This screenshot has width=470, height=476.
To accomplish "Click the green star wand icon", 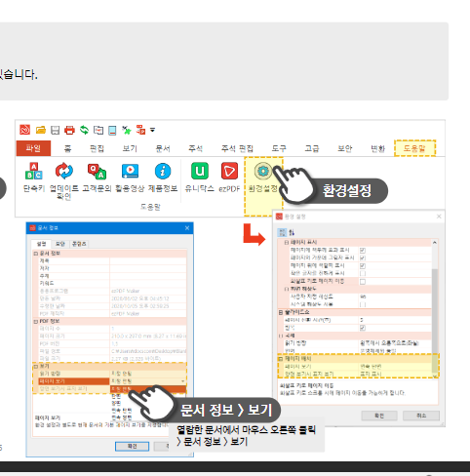I will coord(127,130).
